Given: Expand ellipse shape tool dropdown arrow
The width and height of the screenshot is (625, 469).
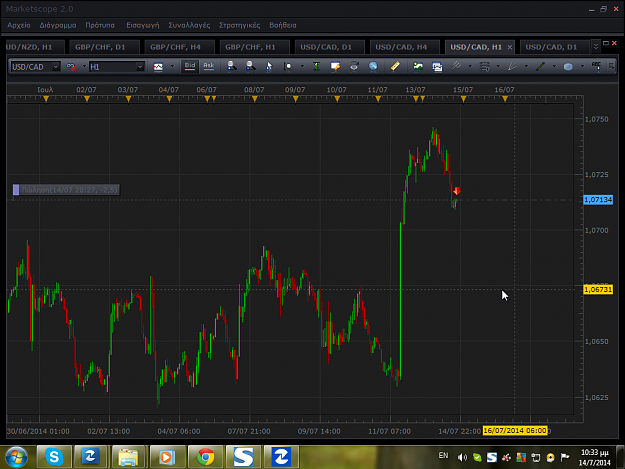Looking at the screenshot, I should [x=582, y=67].
